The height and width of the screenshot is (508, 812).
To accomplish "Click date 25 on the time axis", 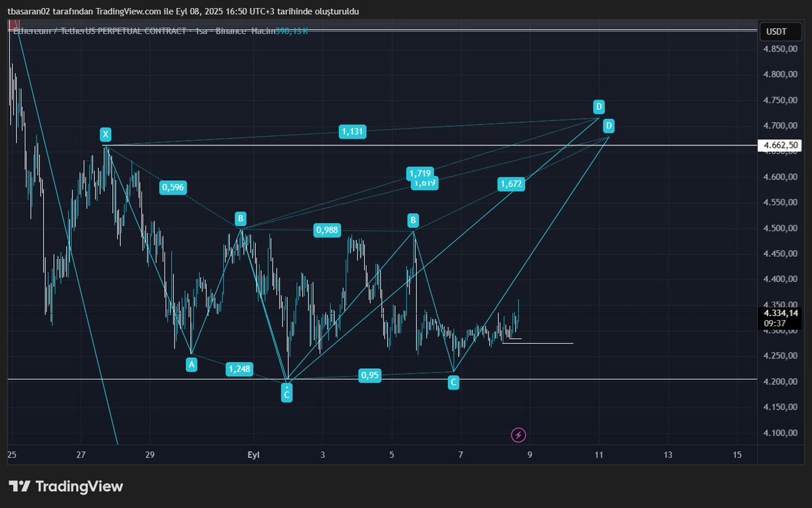I will (x=12, y=455).
